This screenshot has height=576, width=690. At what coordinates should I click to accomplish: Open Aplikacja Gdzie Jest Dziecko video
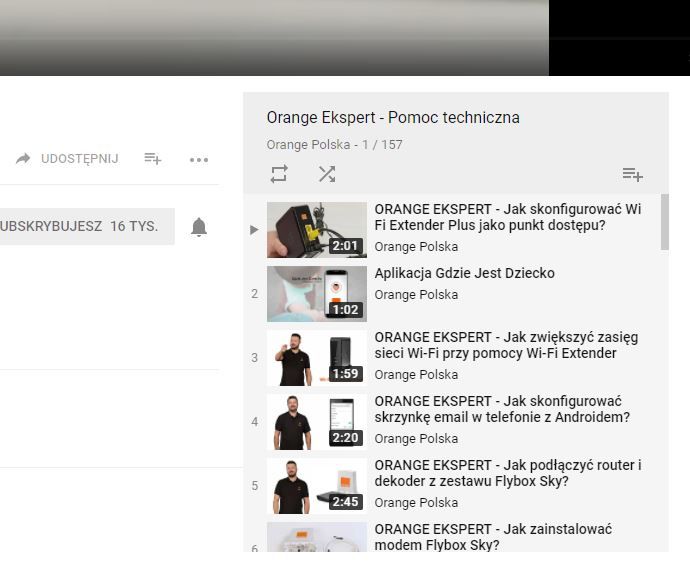pyautogui.click(x=464, y=273)
